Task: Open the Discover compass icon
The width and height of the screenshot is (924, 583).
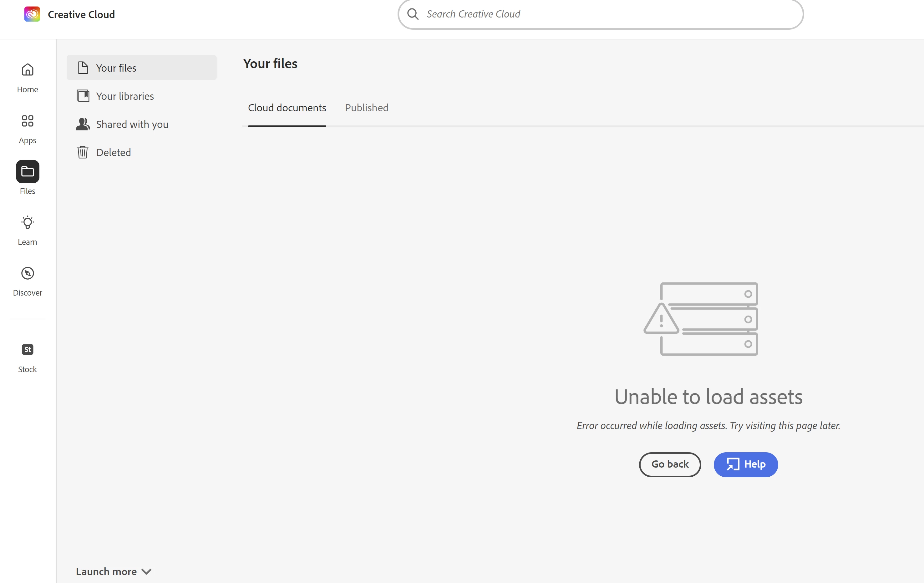Action: click(27, 273)
